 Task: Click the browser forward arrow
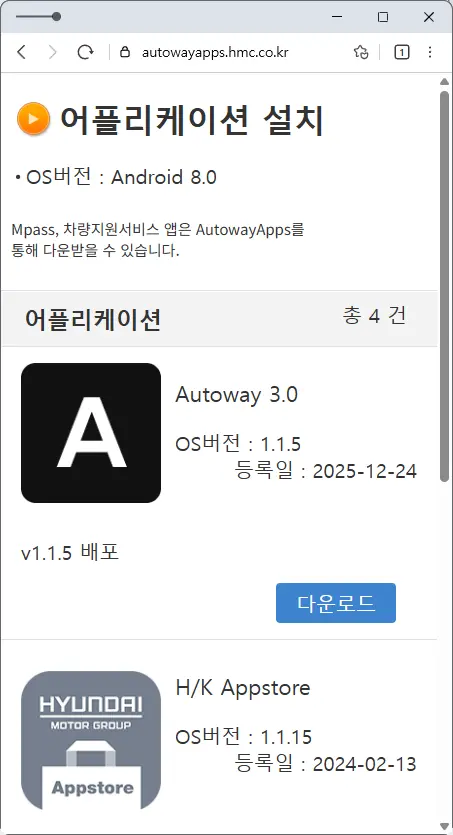click(53, 52)
